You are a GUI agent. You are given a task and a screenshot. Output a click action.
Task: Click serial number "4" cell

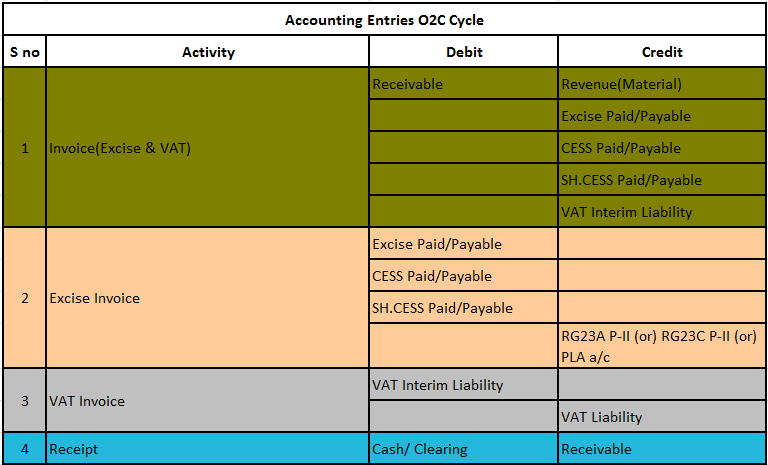24,448
